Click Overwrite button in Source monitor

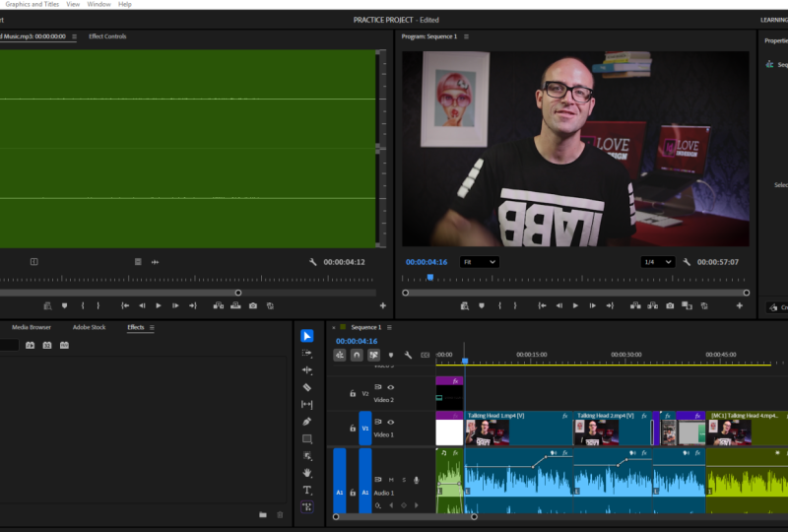235,305
